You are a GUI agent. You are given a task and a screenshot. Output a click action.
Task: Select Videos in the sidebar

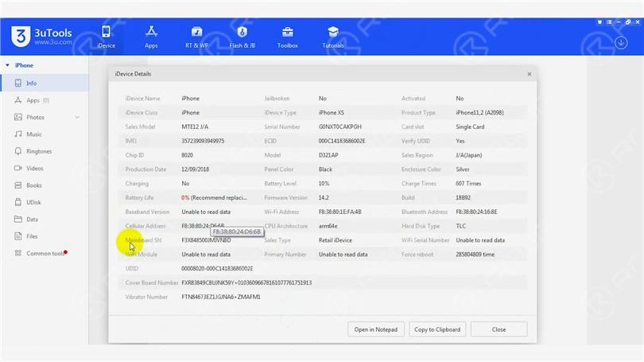coord(45,168)
